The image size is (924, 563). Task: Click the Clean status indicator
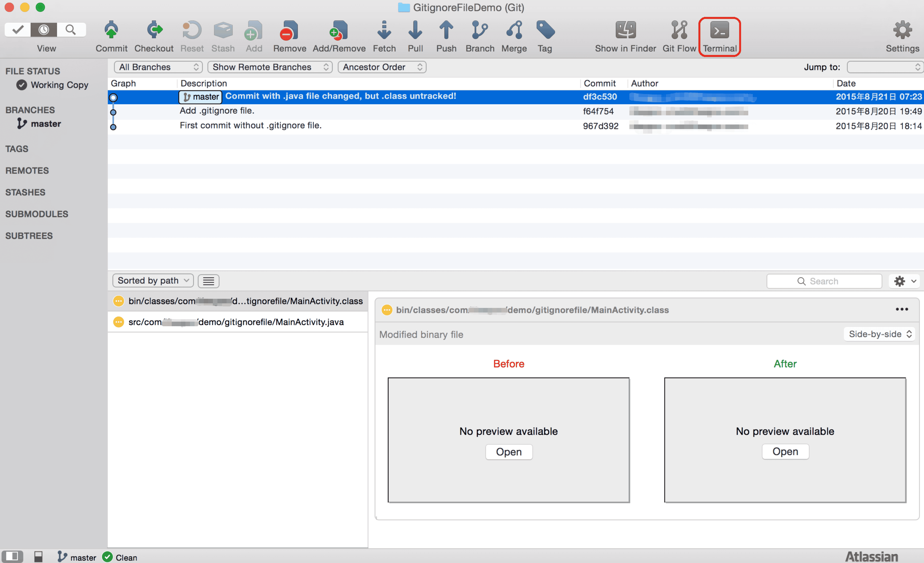tap(120, 557)
